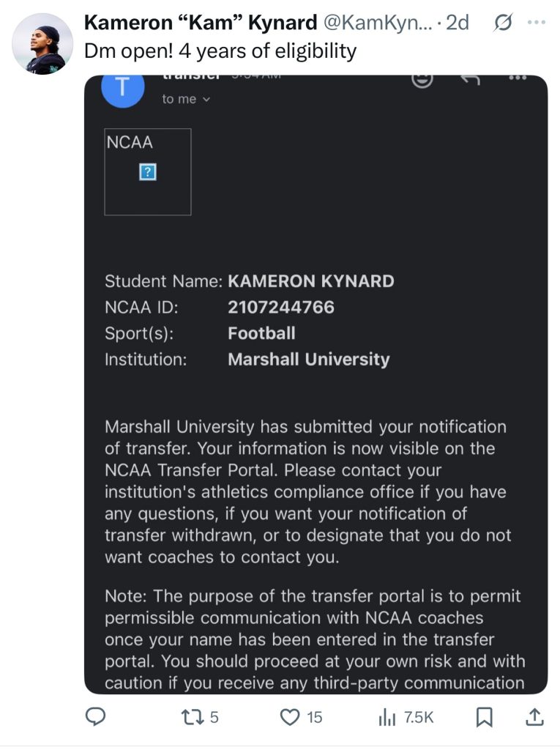Open the reply comment bubble icon
Viewport: 560px width, 750px height.
tap(95, 716)
